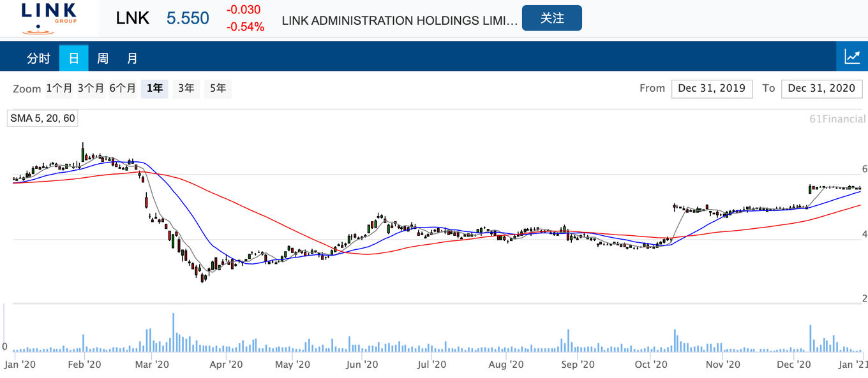Edit the From date field Dec 31, 2019
The height and width of the screenshot is (378, 868).
point(712,89)
